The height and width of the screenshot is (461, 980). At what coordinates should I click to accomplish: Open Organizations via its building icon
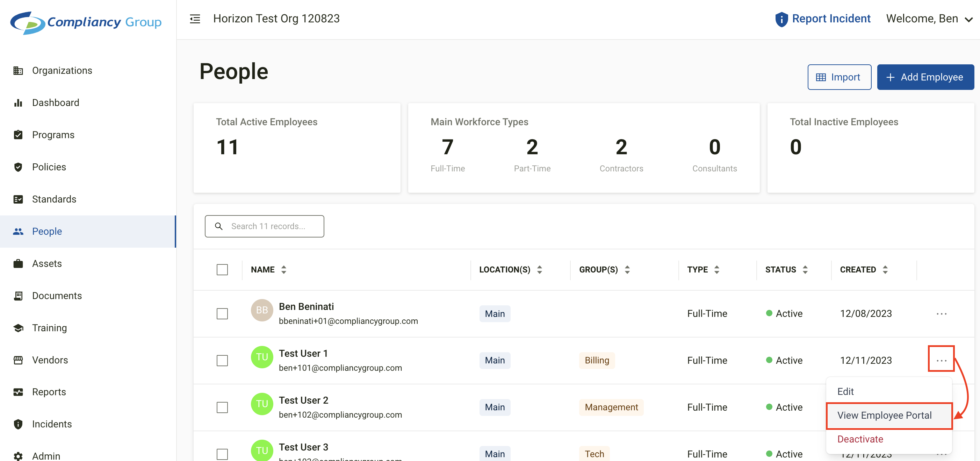18,70
